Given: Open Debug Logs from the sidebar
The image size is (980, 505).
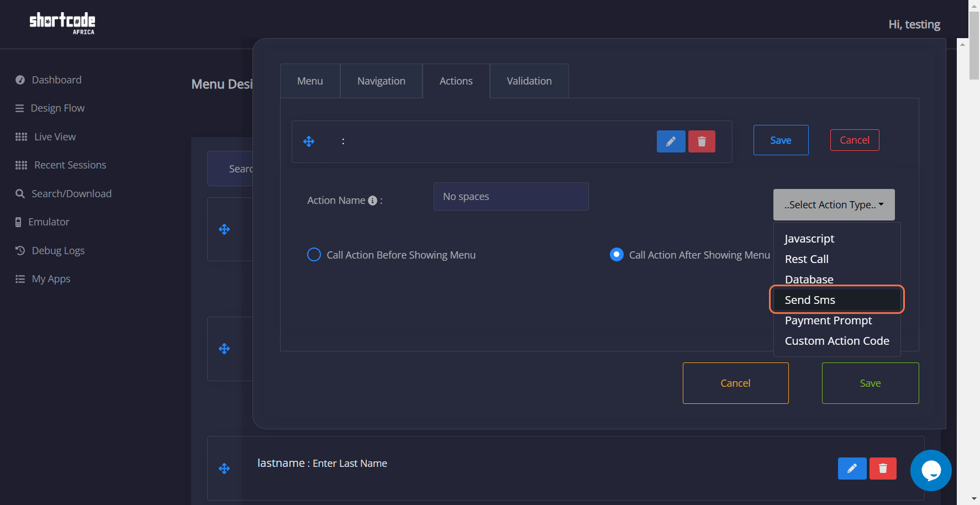Looking at the screenshot, I should [x=58, y=251].
